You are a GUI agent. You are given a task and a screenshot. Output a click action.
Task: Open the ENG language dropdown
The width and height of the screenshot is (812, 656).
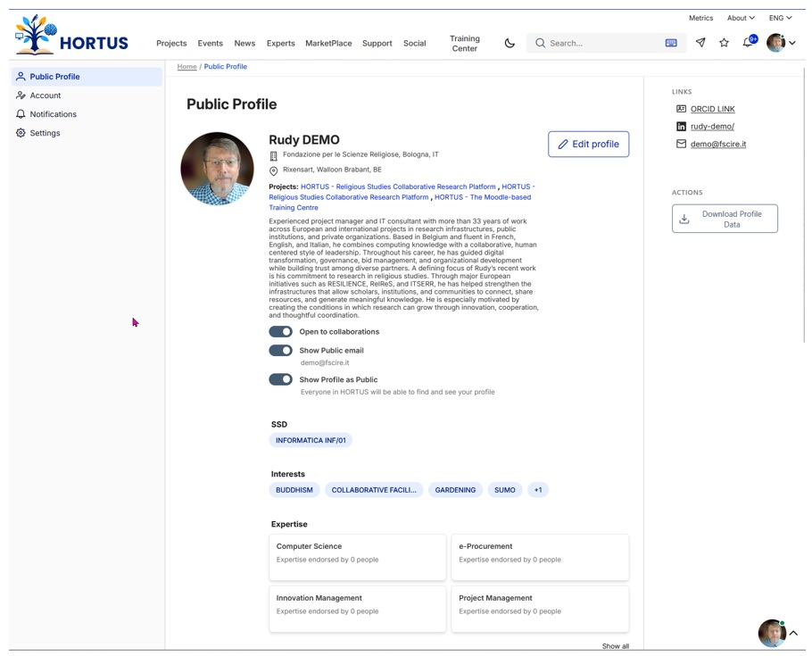click(x=780, y=18)
